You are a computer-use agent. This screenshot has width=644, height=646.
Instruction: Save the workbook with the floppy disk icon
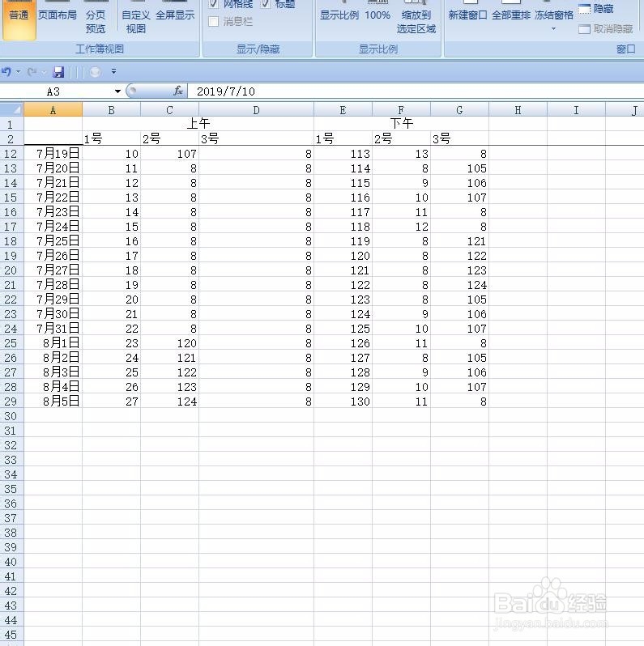pyautogui.click(x=58, y=72)
